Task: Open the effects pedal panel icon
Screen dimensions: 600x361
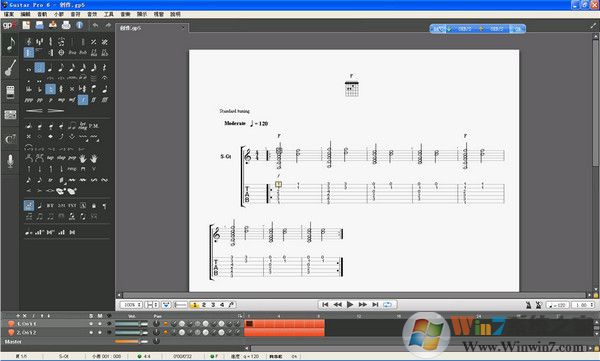Action: tap(10, 92)
